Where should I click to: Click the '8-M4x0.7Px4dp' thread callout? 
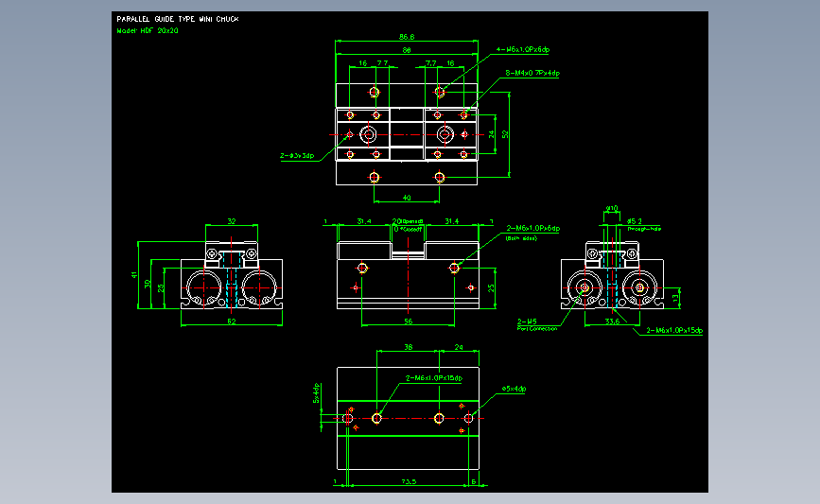(532, 73)
